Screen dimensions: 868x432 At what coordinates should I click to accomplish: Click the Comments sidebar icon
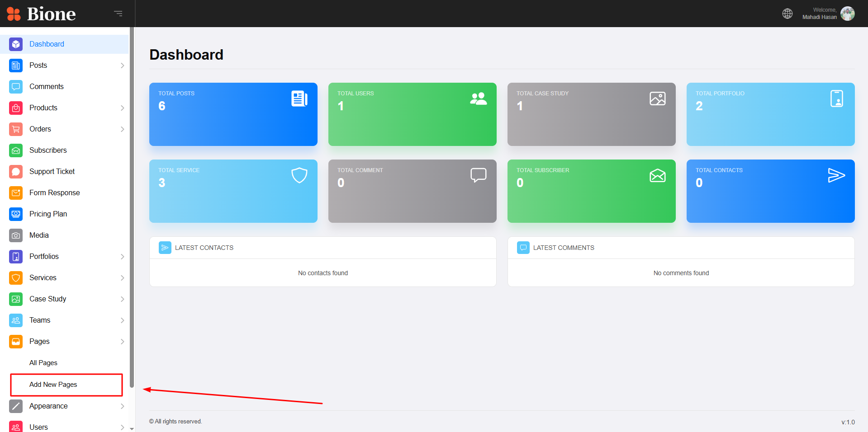pyautogui.click(x=16, y=87)
